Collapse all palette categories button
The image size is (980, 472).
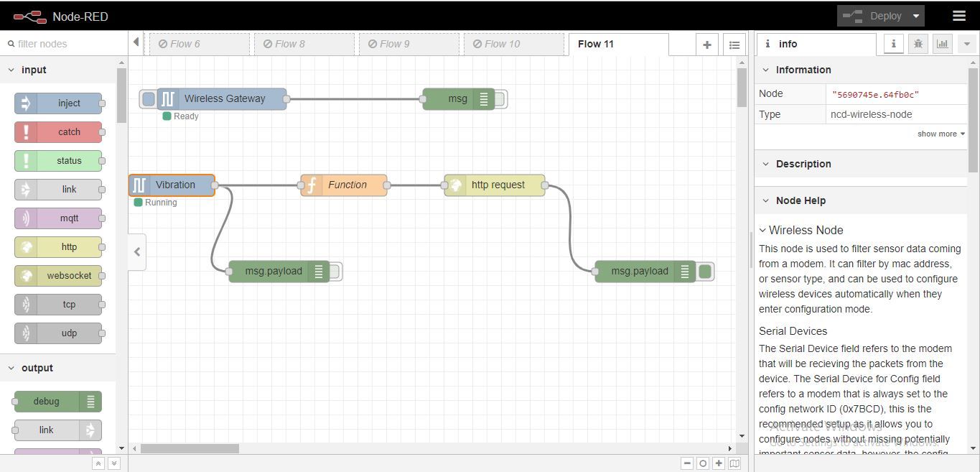pos(98,463)
